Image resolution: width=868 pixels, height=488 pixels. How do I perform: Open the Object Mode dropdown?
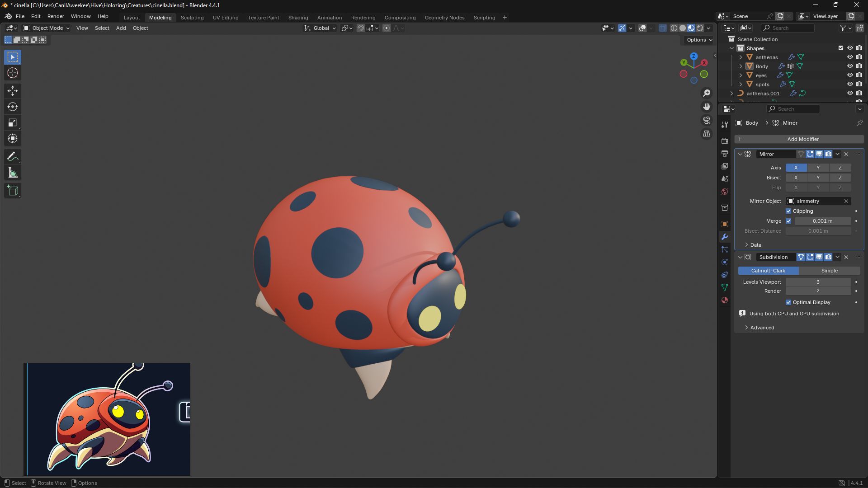click(x=47, y=28)
